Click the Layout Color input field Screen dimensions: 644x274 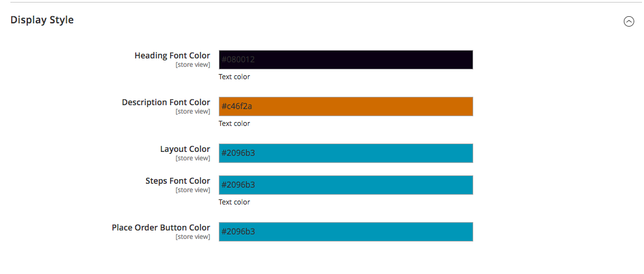[x=345, y=153]
